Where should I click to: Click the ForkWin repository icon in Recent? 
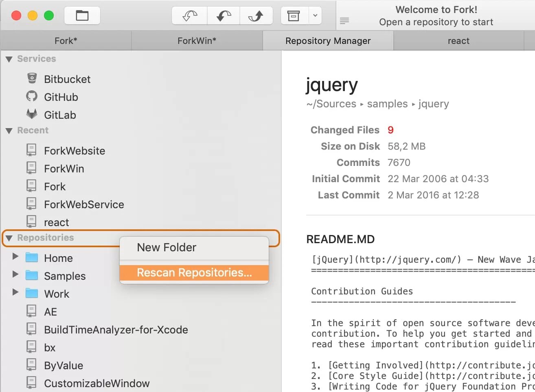[x=31, y=168]
